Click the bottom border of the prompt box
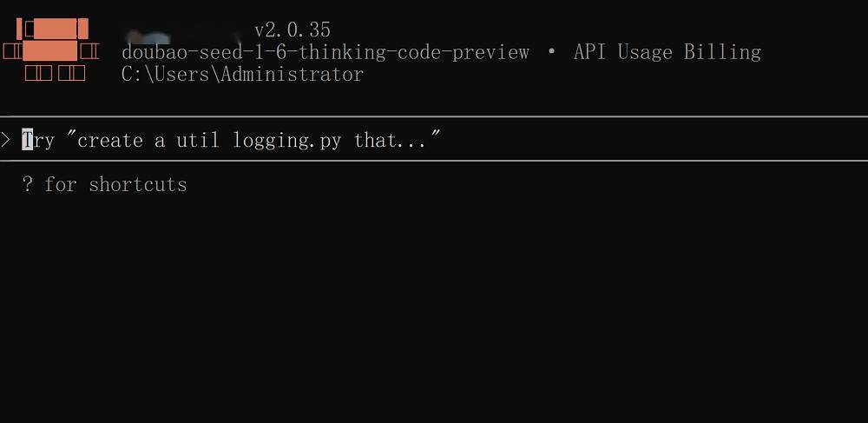 [434, 161]
